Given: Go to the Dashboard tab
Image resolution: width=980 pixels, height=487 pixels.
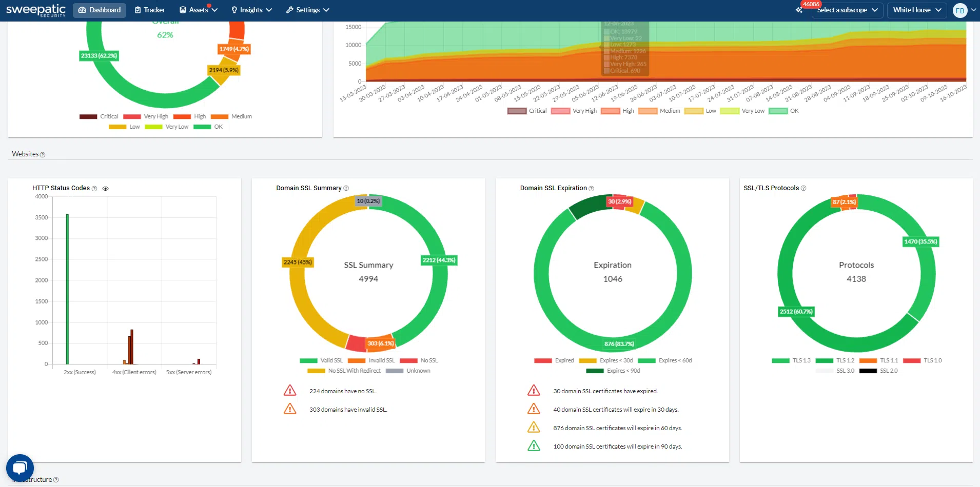Looking at the screenshot, I should (100, 10).
